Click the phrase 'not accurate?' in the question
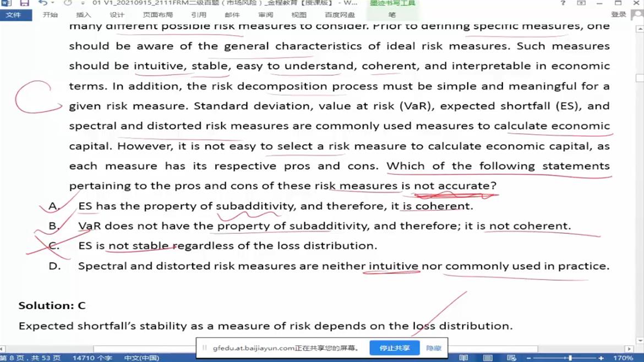This screenshot has width=644, height=362. coord(455,186)
